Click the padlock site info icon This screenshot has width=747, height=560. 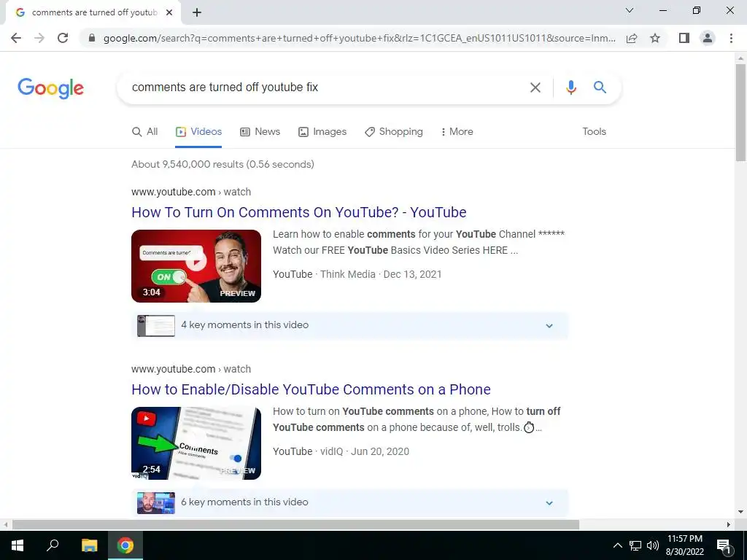92,38
